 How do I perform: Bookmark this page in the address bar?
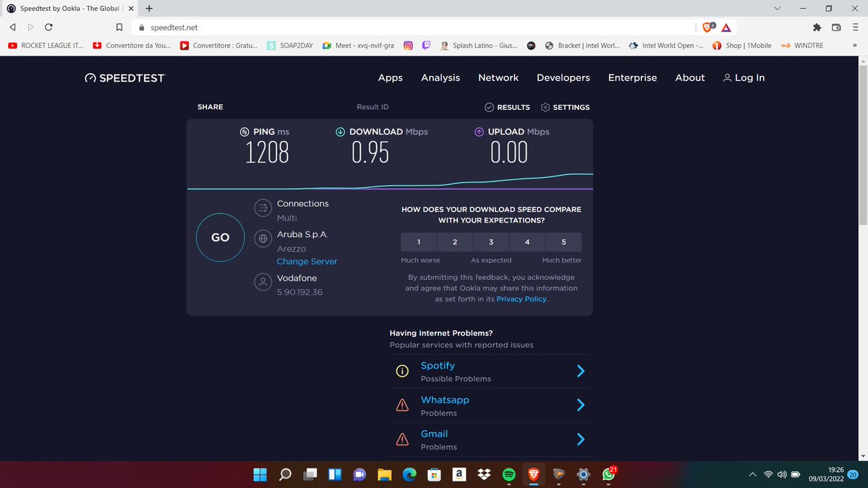point(119,27)
